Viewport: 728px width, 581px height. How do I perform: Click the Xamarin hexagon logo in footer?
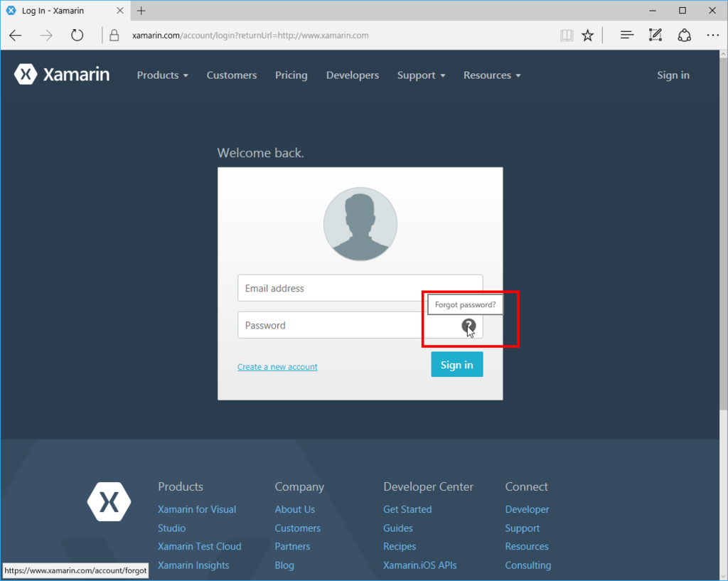(109, 501)
